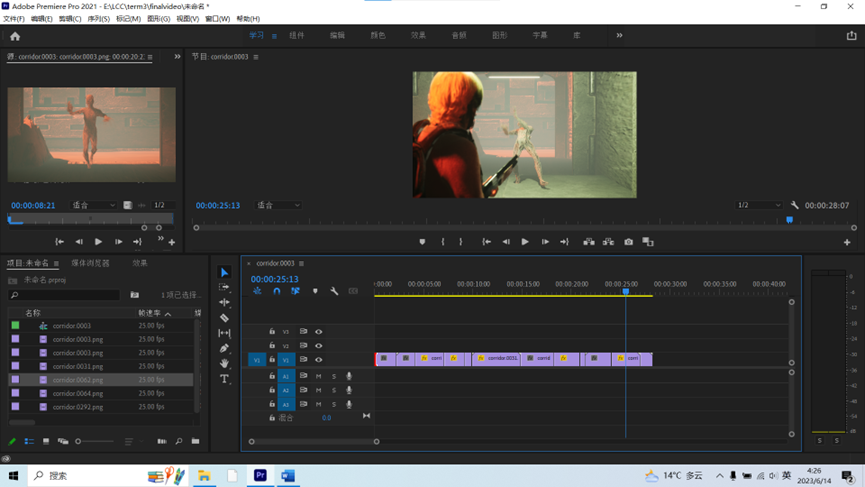865x487 pixels.
Task: Open the 媒体浏览器 panel tab
Action: (90, 263)
